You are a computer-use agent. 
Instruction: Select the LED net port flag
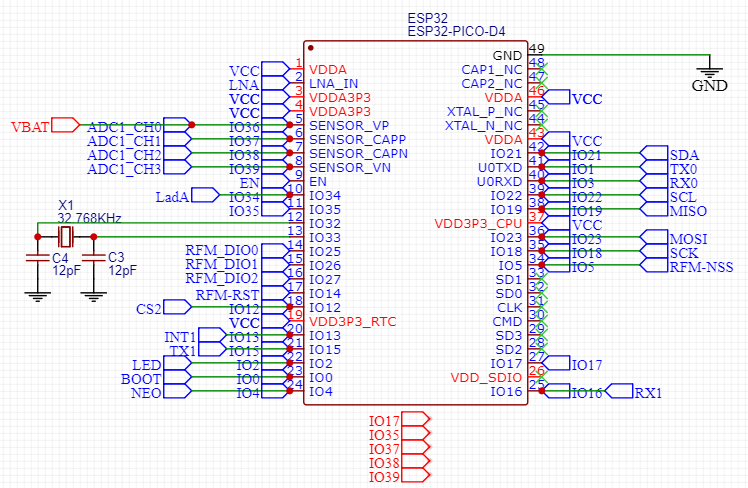tap(177, 363)
